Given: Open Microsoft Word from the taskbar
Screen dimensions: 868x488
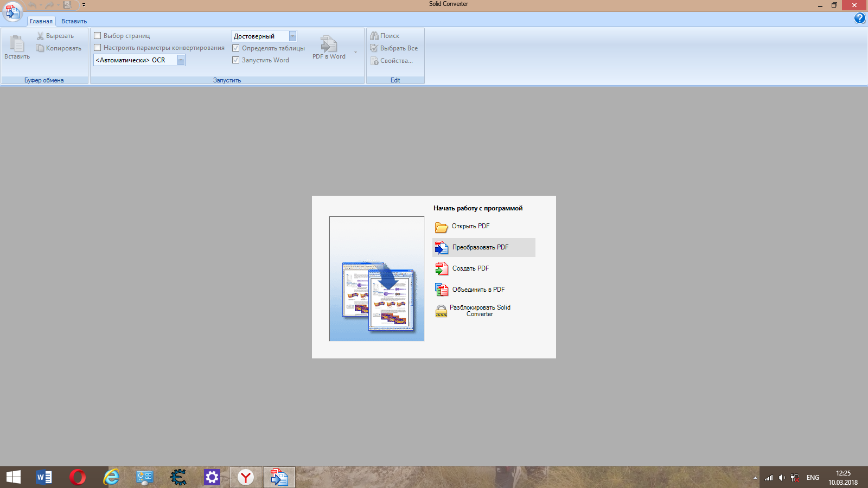Looking at the screenshot, I should tap(44, 477).
